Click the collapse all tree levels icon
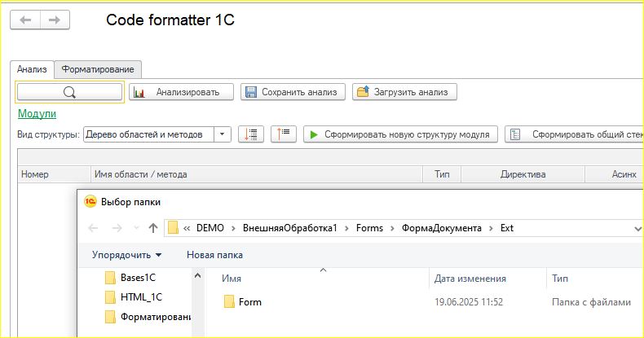Screen dimensions: 644x338 (284, 134)
